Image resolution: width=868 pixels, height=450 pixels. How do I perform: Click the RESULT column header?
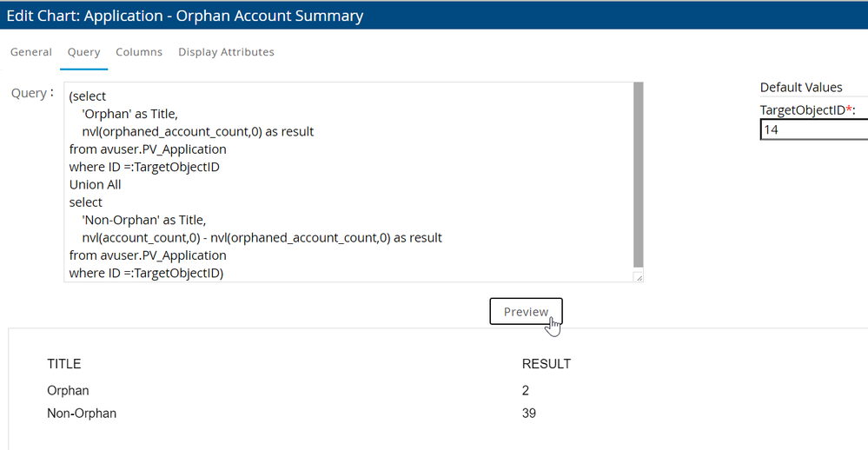click(547, 364)
